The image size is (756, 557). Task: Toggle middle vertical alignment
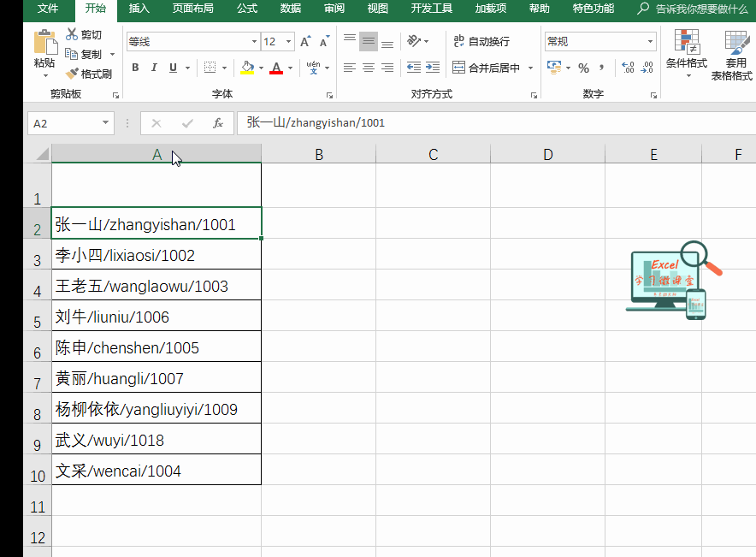[369, 41]
